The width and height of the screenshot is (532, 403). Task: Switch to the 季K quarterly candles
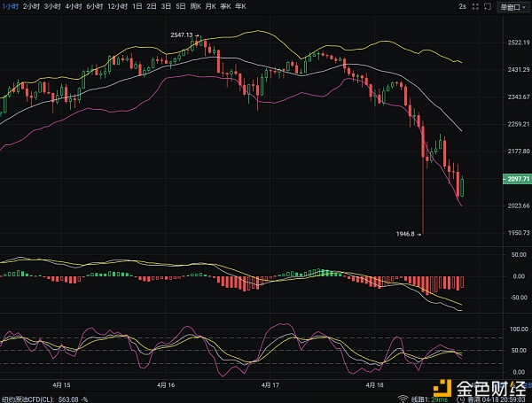(225, 6)
